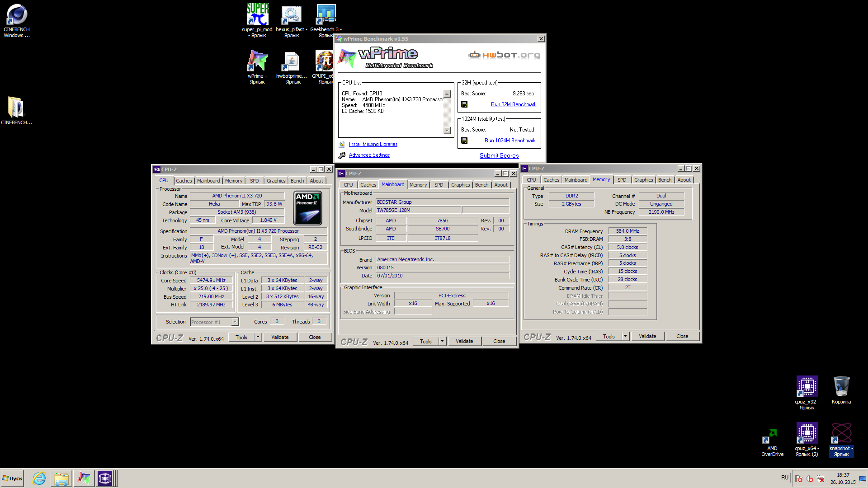The height and width of the screenshot is (488, 868).
Task: Open the CINEBENCH folder on the desktop
Action: [x=16, y=108]
